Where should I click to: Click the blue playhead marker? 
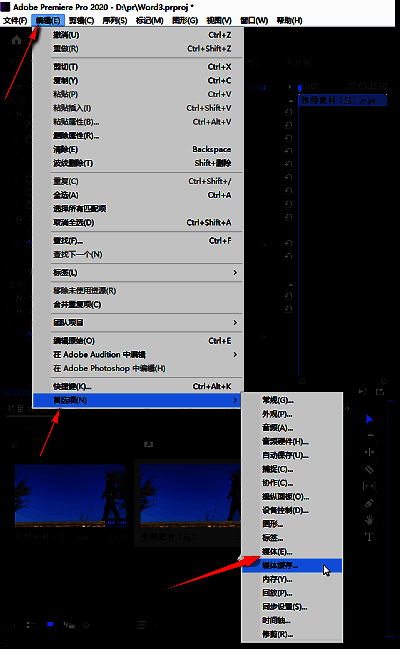[x=300, y=87]
